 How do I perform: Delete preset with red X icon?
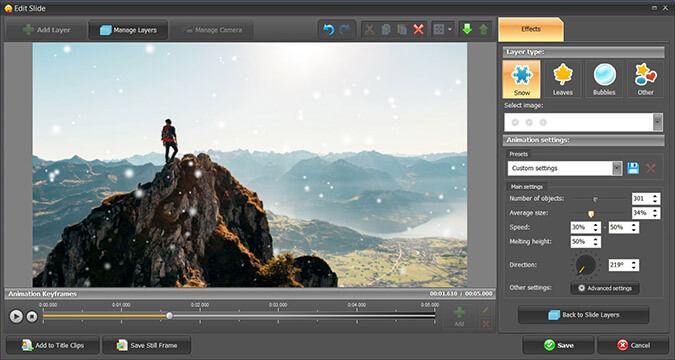[x=651, y=168]
